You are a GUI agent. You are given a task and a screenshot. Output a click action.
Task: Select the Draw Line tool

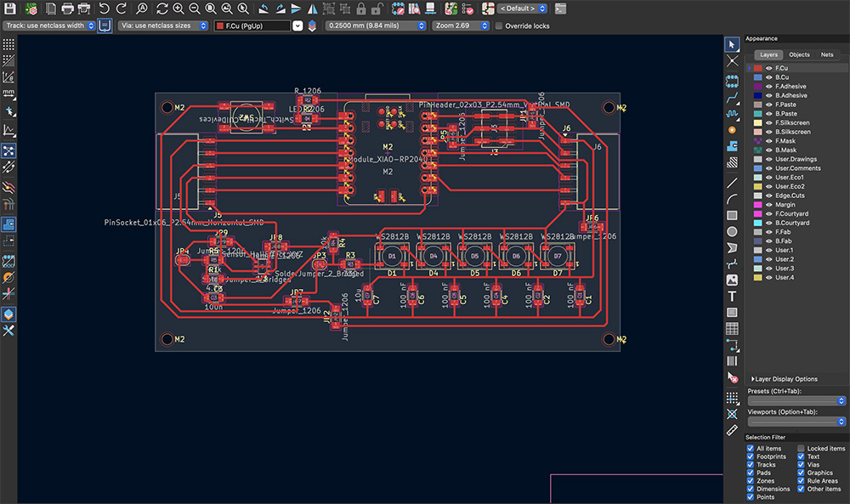pyautogui.click(x=732, y=184)
